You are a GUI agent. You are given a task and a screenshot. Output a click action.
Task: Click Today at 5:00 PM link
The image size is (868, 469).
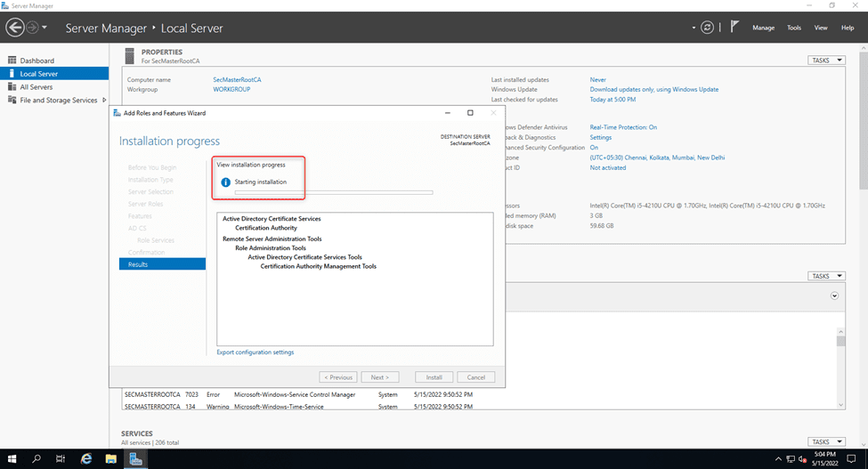pos(612,100)
